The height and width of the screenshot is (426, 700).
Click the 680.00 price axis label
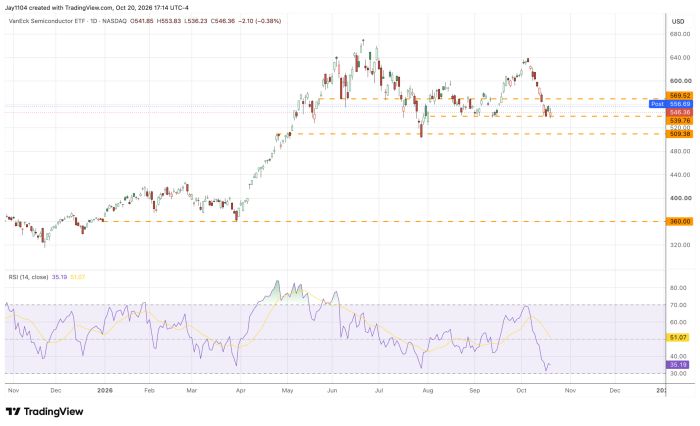coord(680,34)
